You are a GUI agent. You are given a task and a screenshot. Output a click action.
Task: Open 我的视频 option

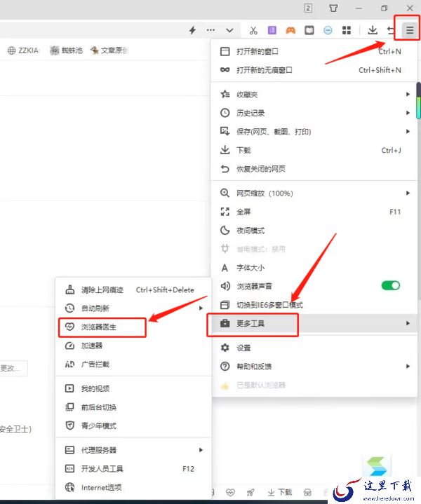pyautogui.click(x=133, y=388)
